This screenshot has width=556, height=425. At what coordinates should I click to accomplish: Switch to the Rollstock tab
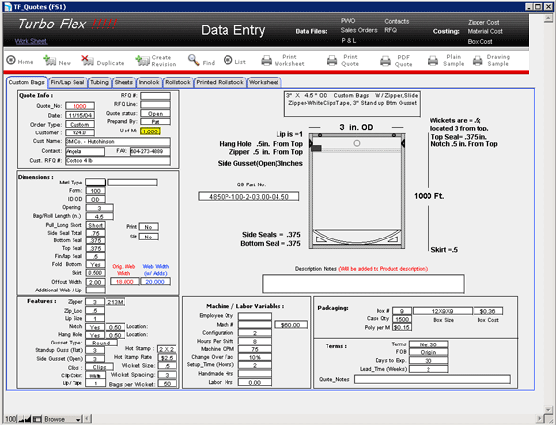[178, 82]
